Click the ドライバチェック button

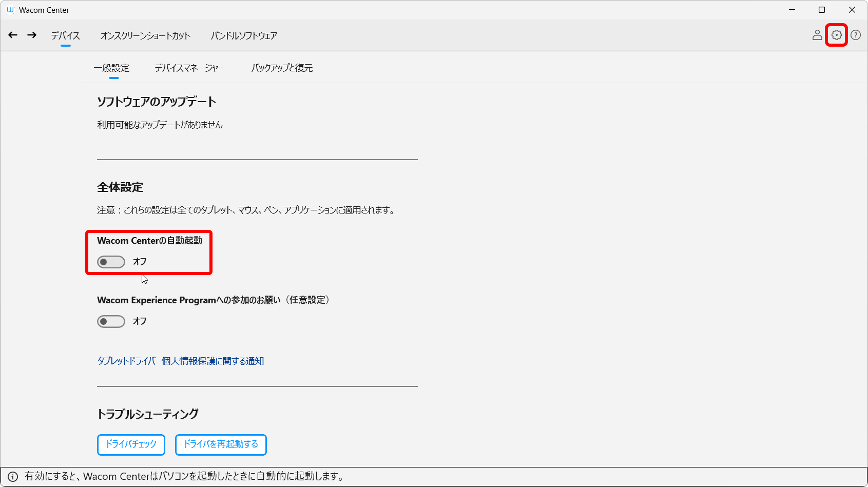point(131,444)
